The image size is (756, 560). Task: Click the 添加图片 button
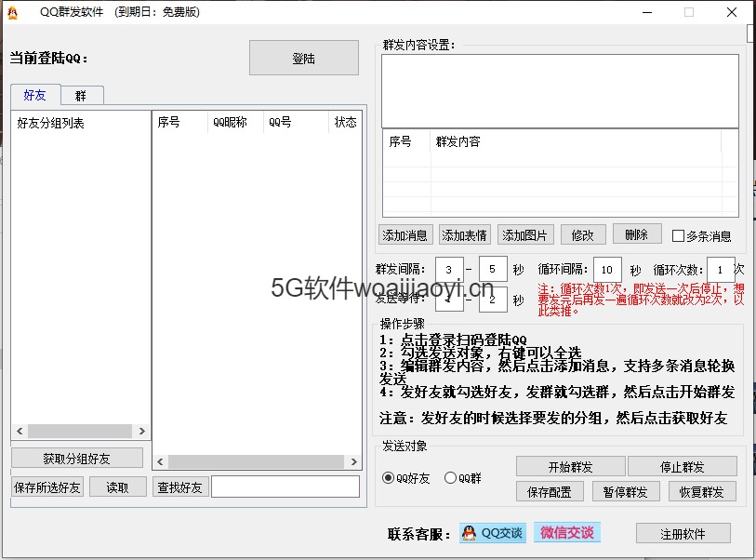click(525, 235)
